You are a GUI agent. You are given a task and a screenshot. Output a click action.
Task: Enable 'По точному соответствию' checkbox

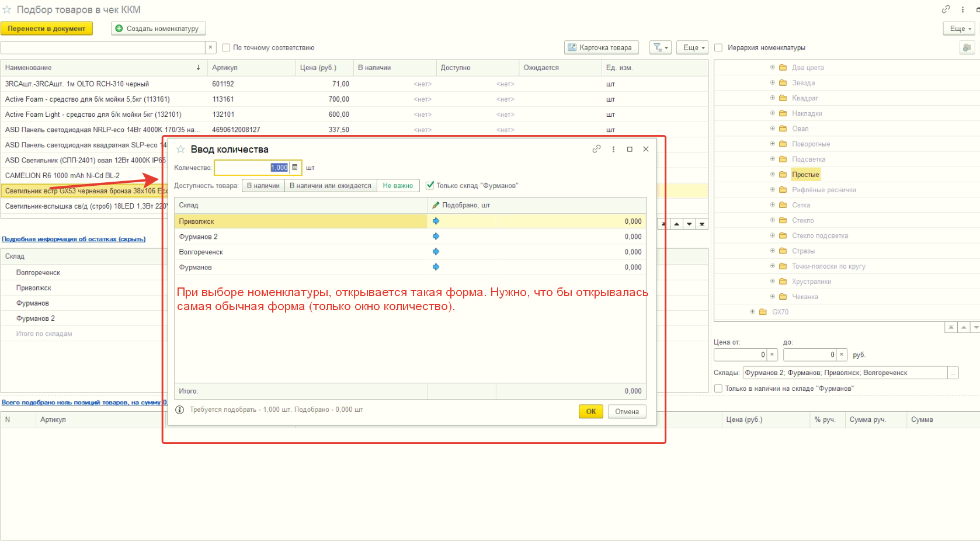coord(227,48)
